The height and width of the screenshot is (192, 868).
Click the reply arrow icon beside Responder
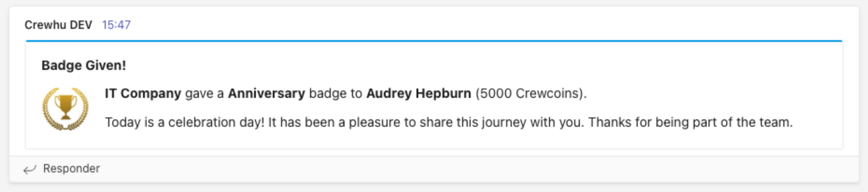(30, 169)
